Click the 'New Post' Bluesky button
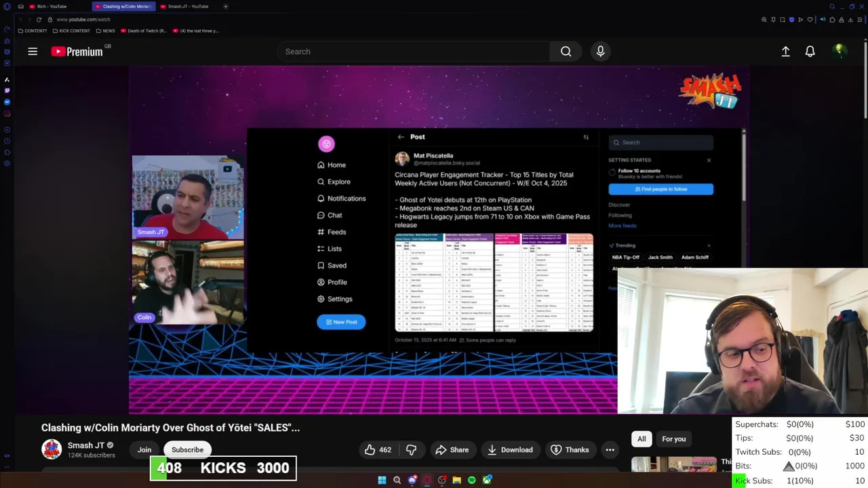Screen dimensions: 868x488 341,322
